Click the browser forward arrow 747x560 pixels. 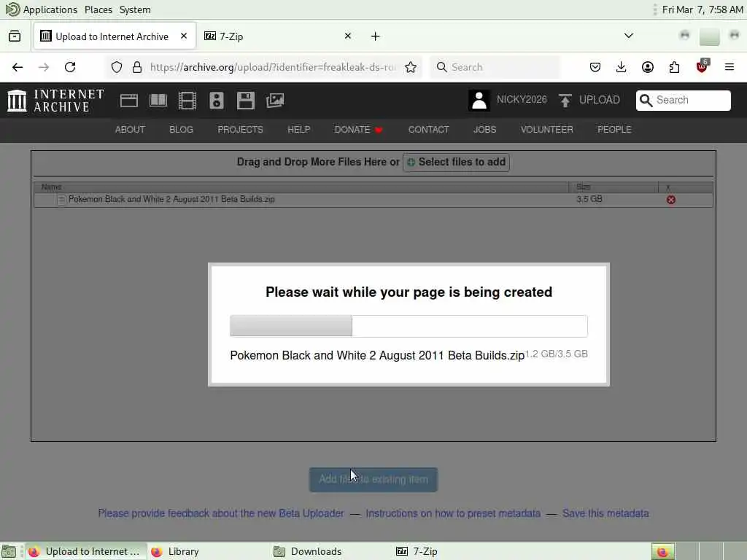pos(44,67)
